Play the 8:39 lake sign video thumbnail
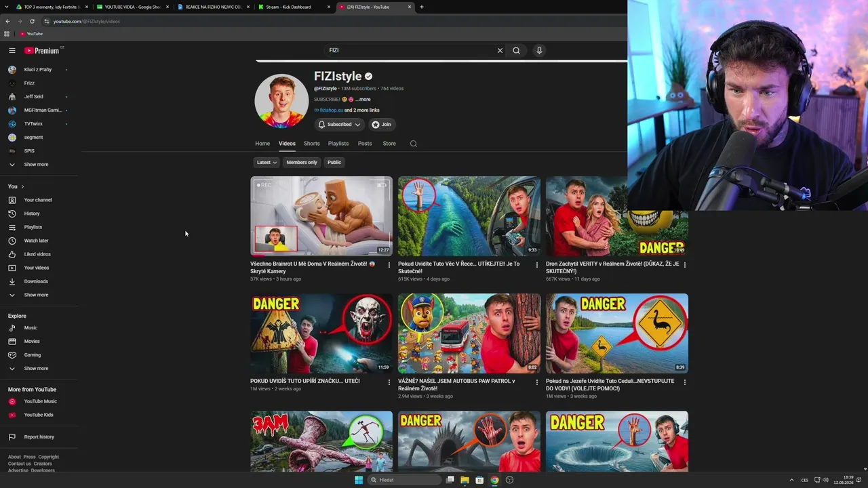This screenshot has height=488, width=868. point(617,333)
